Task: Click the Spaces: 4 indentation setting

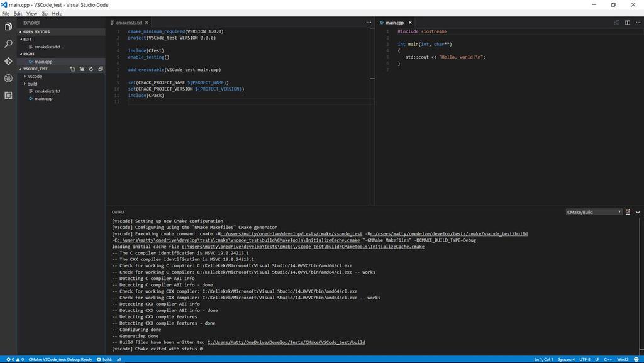Action: 567,359
